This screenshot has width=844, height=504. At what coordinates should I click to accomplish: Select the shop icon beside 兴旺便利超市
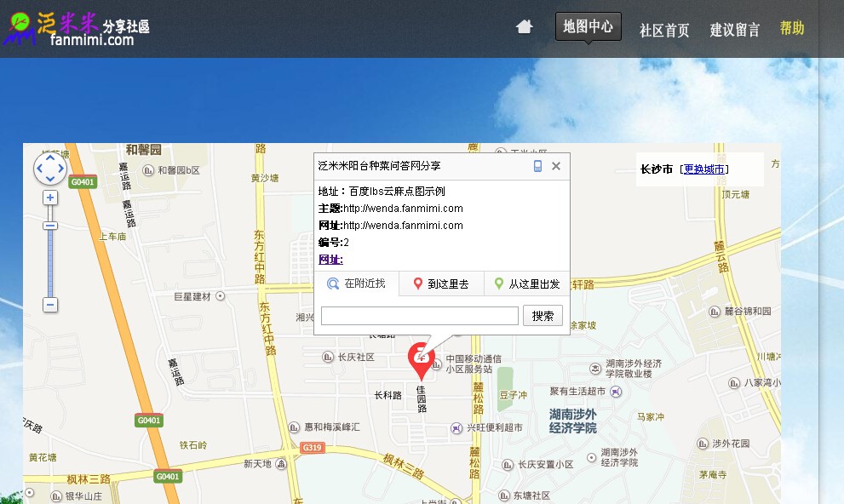(456, 428)
